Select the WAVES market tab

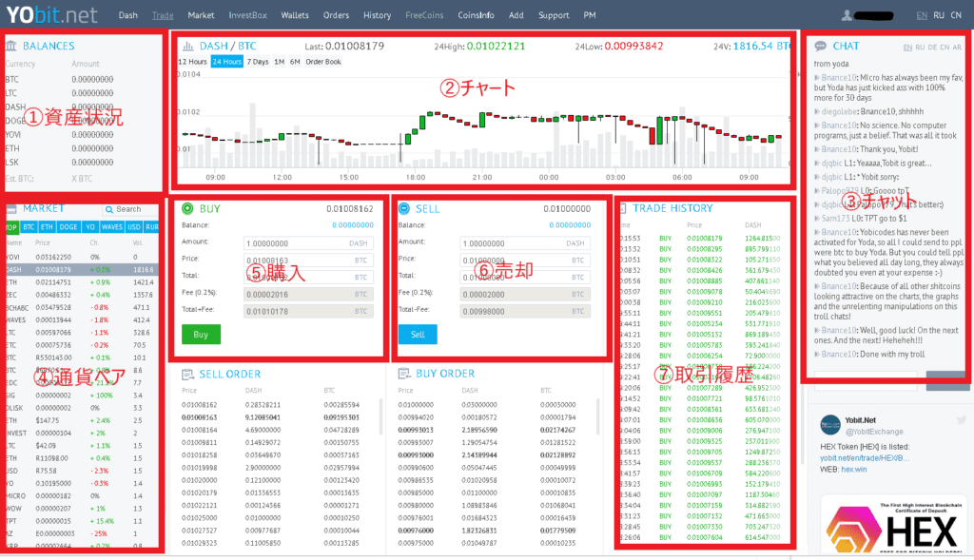tap(112, 227)
